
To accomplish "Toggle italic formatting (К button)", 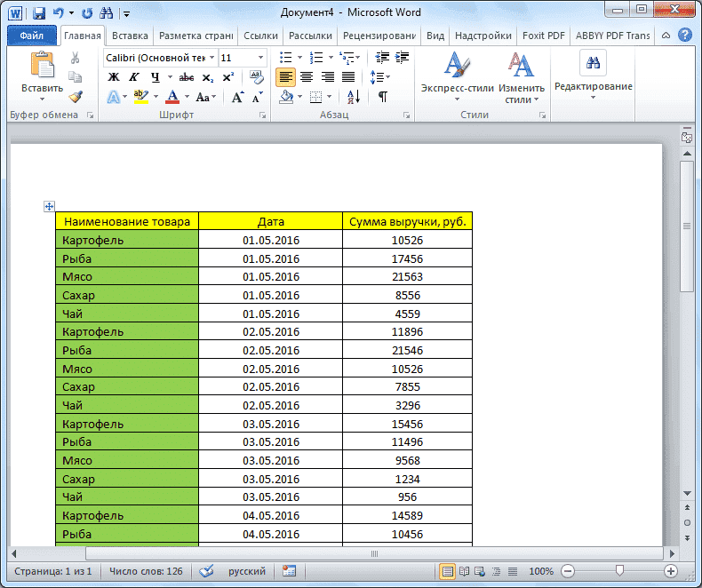I will click(x=132, y=77).
